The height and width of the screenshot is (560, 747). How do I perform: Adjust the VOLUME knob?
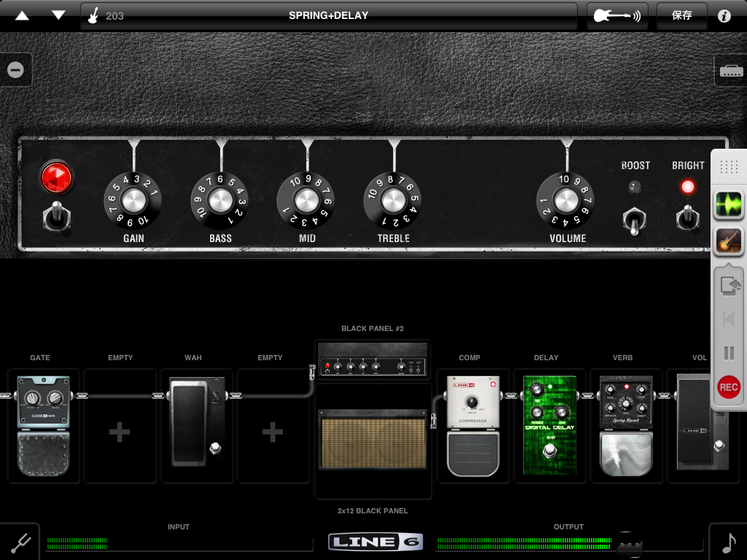point(566,200)
